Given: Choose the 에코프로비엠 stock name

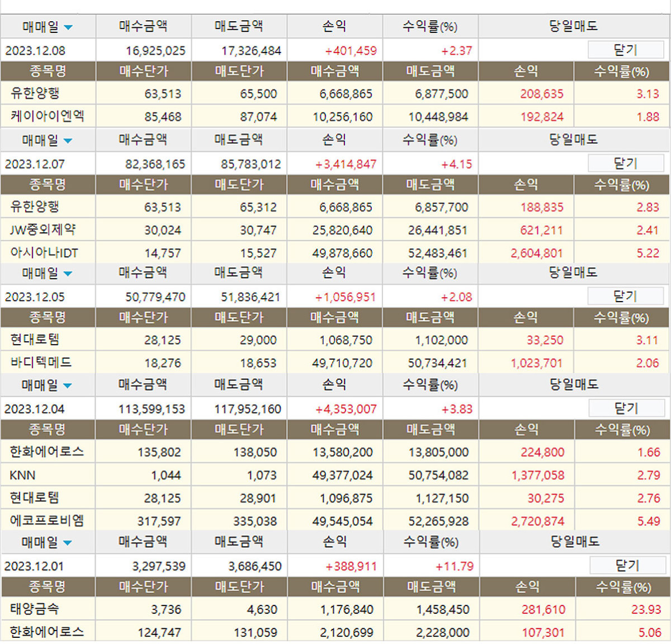Looking at the screenshot, I should (x=47, y=521).
